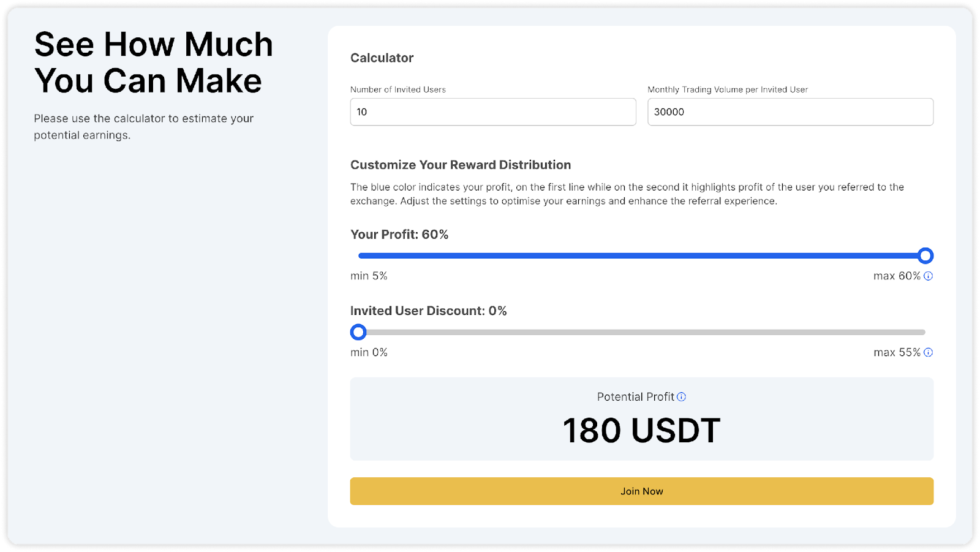
Task: Click the gray Invited User Discount track
Action: 643,332
